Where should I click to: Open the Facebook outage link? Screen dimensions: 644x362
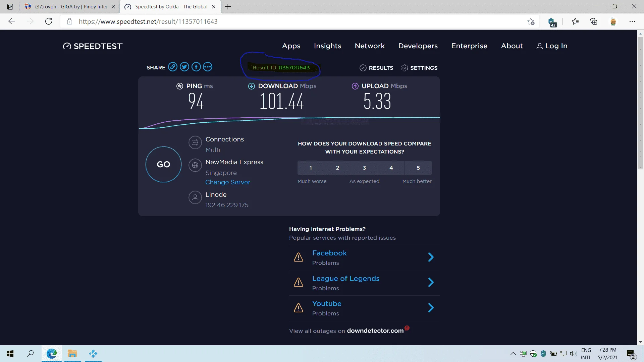coord(329,253)
